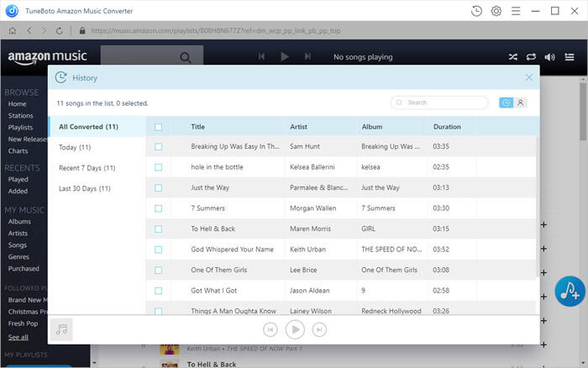This screenshot has height=368, width=588.
Task: Open Songs under My Music
Action: tap(18, 245)
